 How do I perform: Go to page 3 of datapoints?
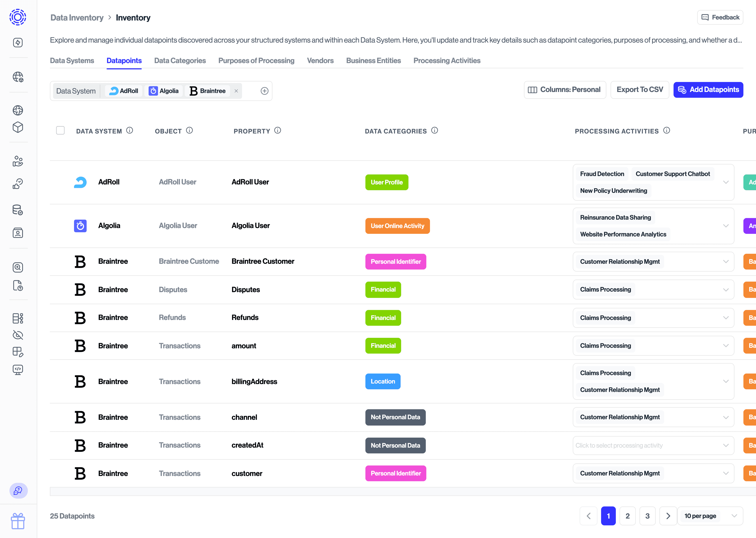pos(647,516)
